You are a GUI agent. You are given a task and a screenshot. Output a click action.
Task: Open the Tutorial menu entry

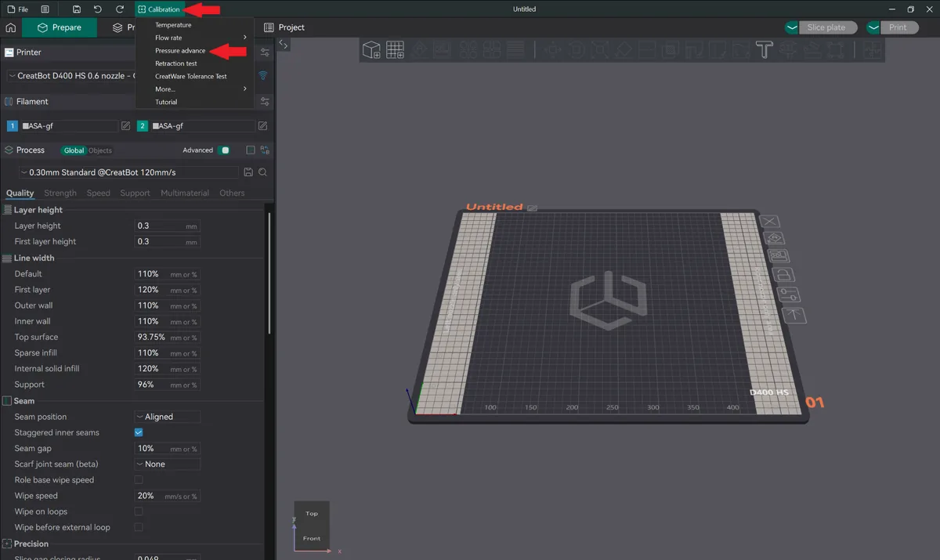click(x=166, y=102)
